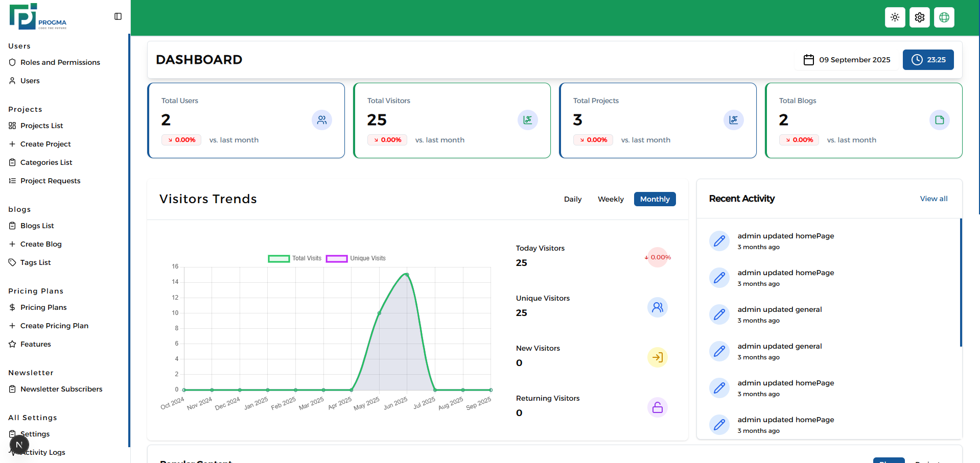
Task: Click the Total Blogs document icon
Action: click(939, 120)
